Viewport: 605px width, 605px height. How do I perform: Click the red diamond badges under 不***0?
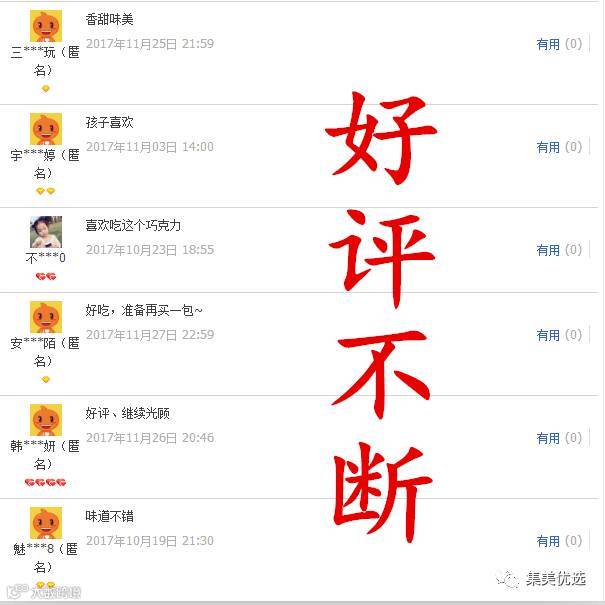click(46, 276)
